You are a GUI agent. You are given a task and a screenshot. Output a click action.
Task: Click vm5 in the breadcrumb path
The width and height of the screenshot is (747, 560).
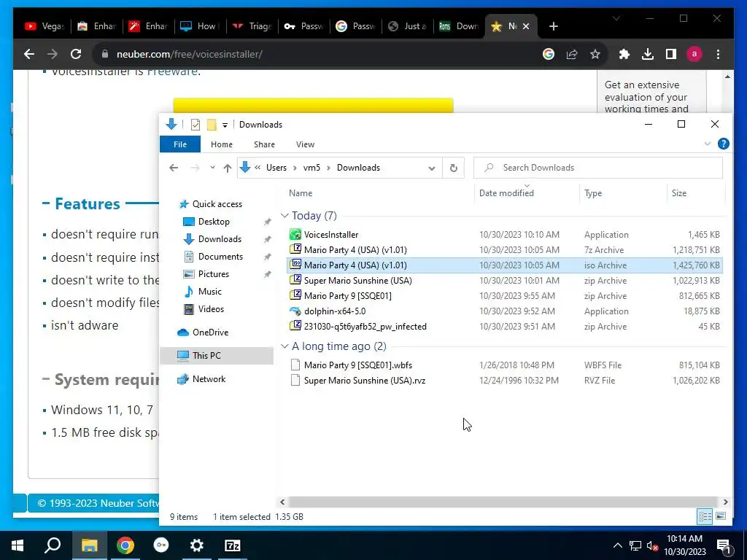[311, 168]
